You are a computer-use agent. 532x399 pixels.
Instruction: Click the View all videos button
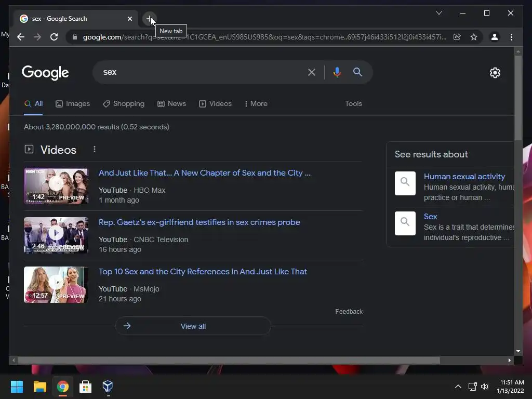pos(193,326)
